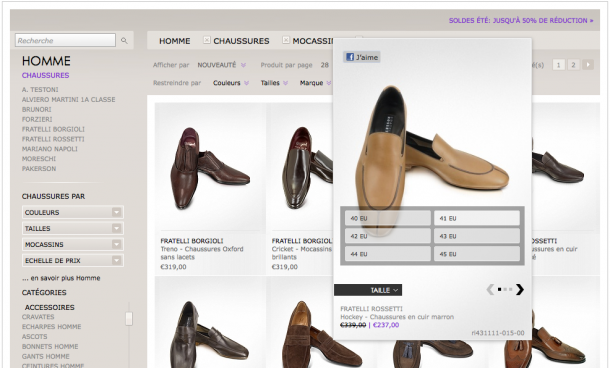Open ASCOTS category
This screenshot has height=368, width=610.
[x=35, y=336]
